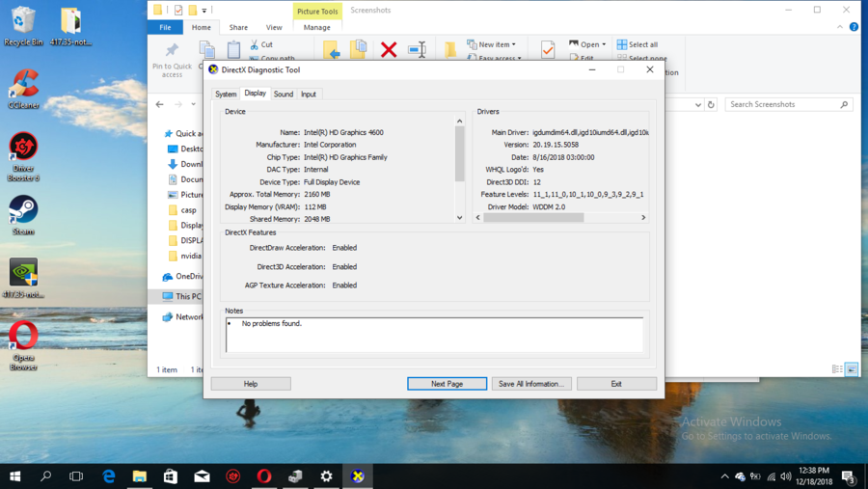Open recent locations dropdown next to Forward arrow

[193, 104]
